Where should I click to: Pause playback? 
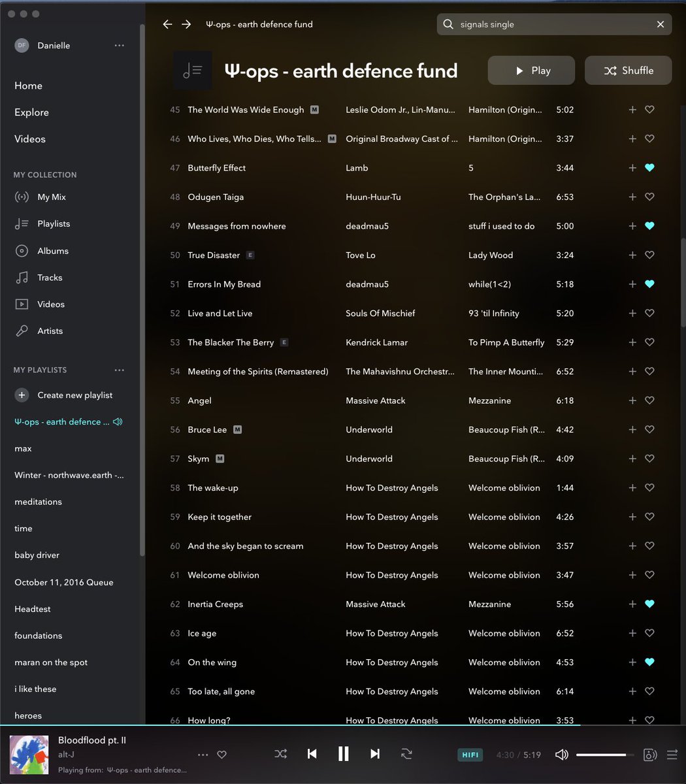click(x=343, y=754)
